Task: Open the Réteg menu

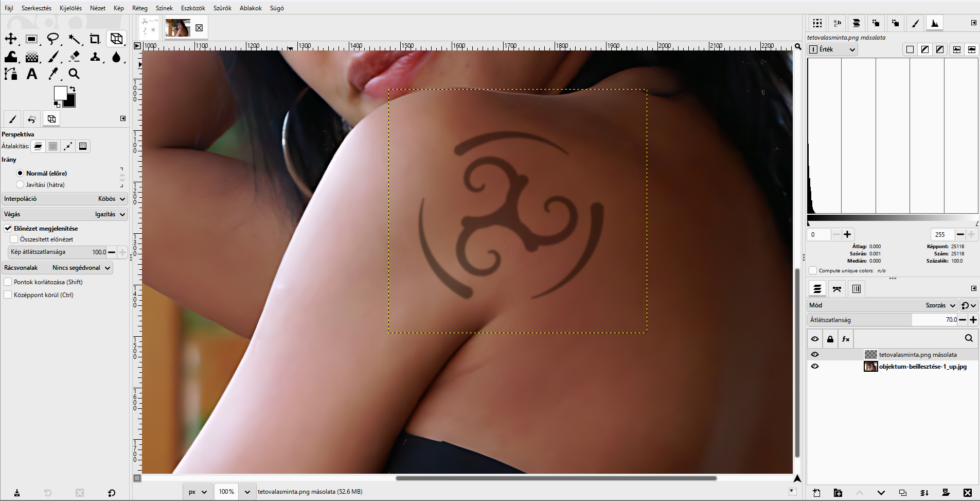Action: (x=140, y=8)
